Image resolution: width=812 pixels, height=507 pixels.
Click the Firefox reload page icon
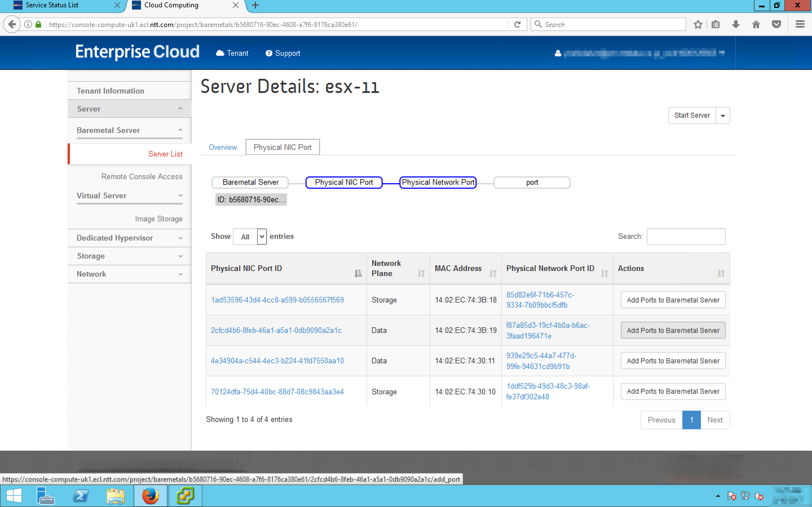pos(517,25)
